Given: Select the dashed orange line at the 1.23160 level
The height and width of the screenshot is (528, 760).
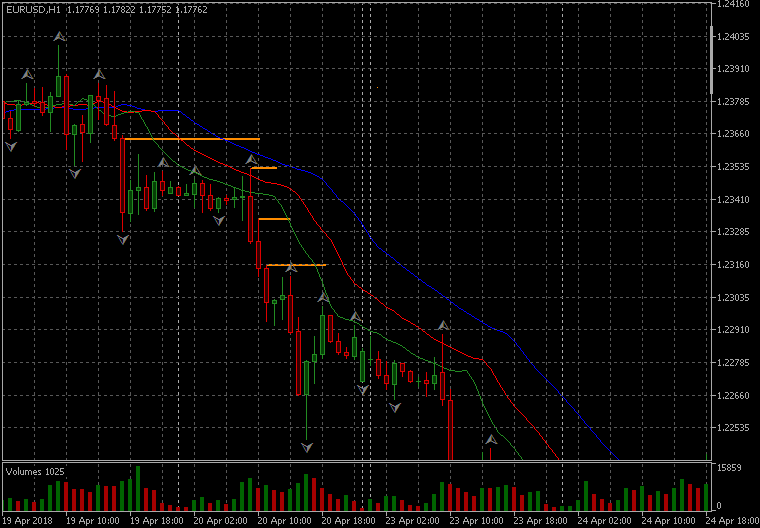Looking at the screenshot, I should (x=296, y=265).
